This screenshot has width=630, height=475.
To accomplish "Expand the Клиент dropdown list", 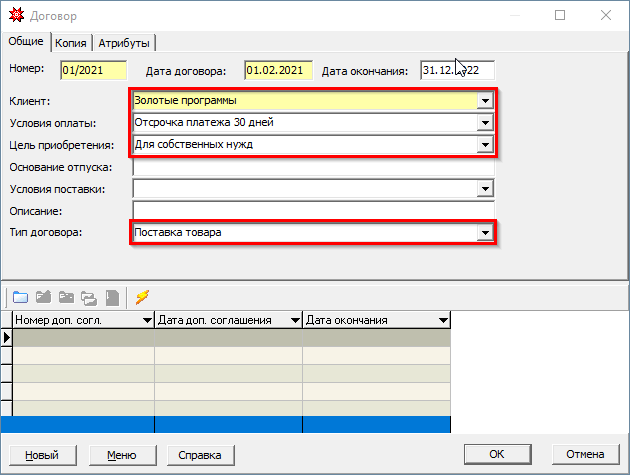I will [x=485, y=101].
